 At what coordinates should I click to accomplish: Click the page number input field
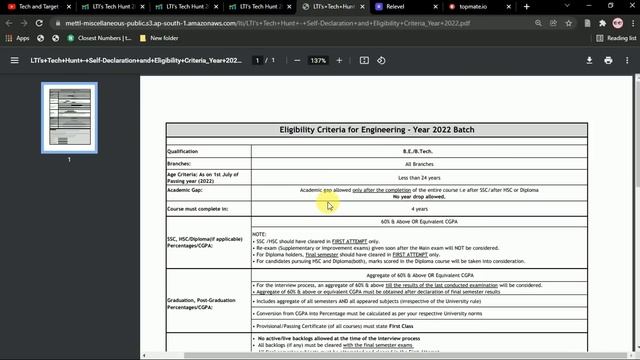tap(257, 60)
